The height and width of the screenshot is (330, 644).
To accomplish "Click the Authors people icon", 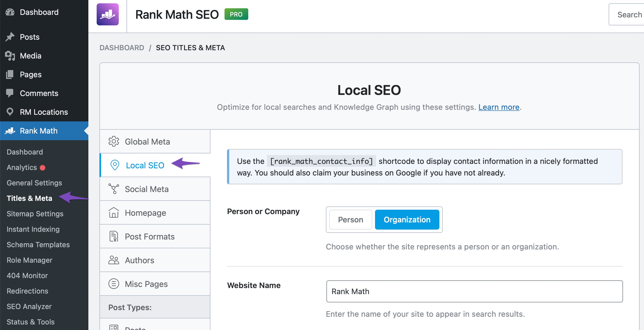I will 114,260.
